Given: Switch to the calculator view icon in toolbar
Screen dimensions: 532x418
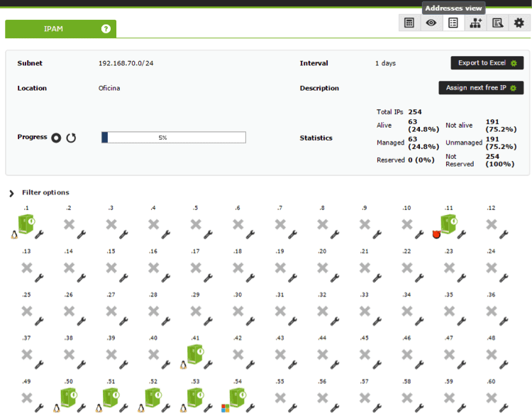Looking at the screenshot, I should [409, 23].
